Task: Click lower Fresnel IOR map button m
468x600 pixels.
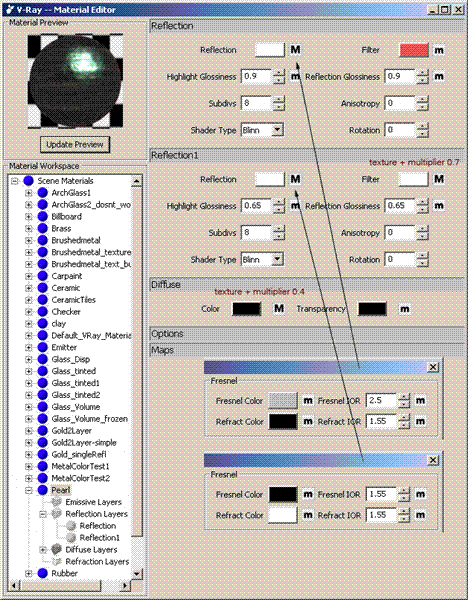Action: 420,494
